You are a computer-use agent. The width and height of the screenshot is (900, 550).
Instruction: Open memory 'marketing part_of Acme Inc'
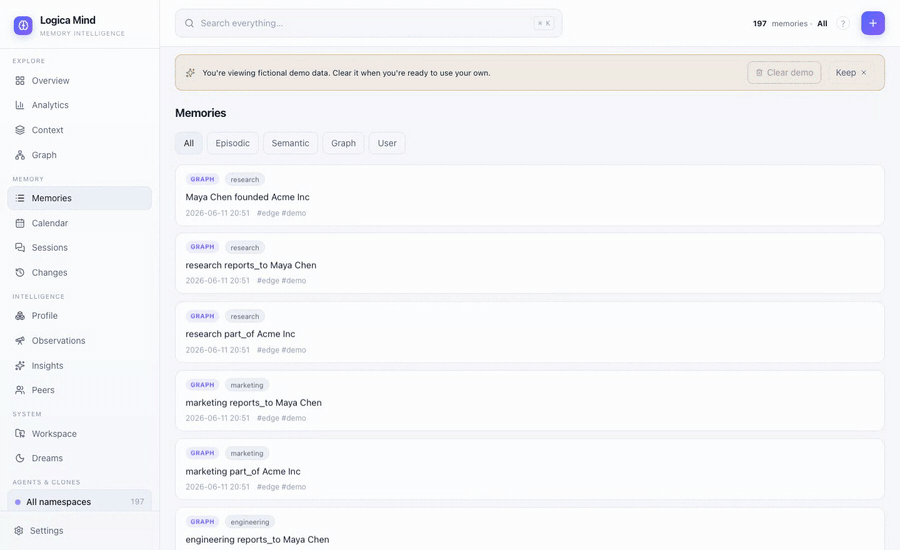point(529,470)
